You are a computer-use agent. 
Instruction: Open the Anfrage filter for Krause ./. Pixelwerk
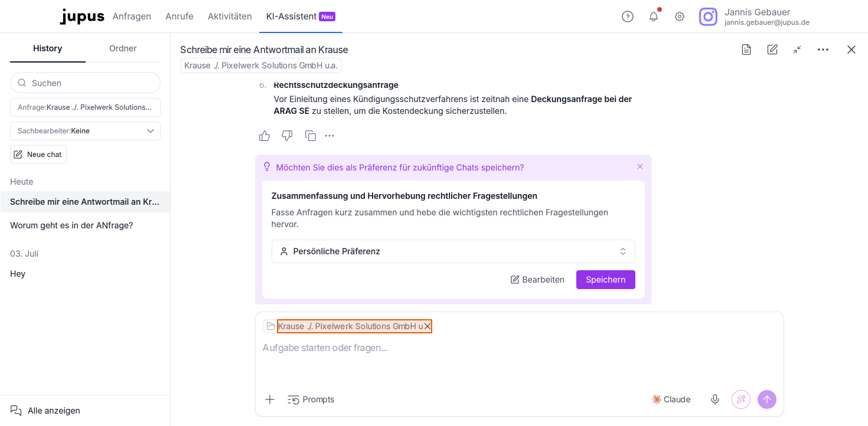85,107
